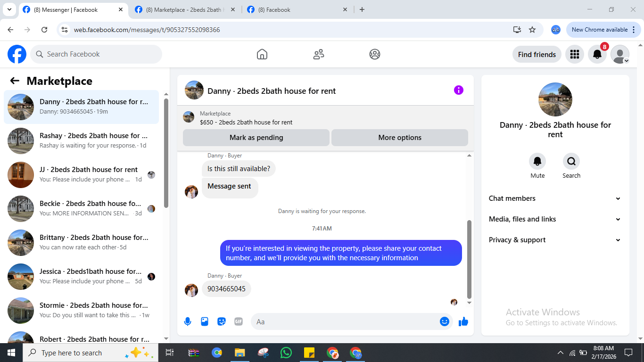Image resolution: width=644 pixels, height=362 pixels.
Task: Expand Media, files and links section
Action: [x=555, y=219]
